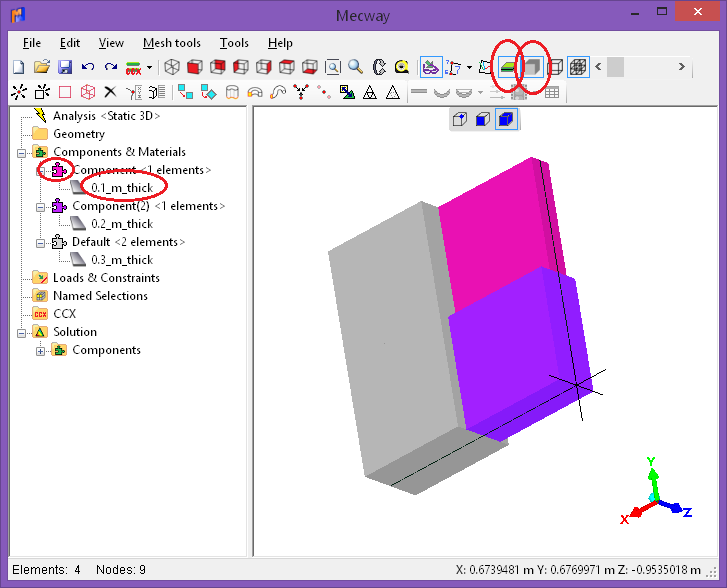The width and height of the screenshot is (727, 588).
Task: Select the extrude cylinder tool
Action: [232, 92]
